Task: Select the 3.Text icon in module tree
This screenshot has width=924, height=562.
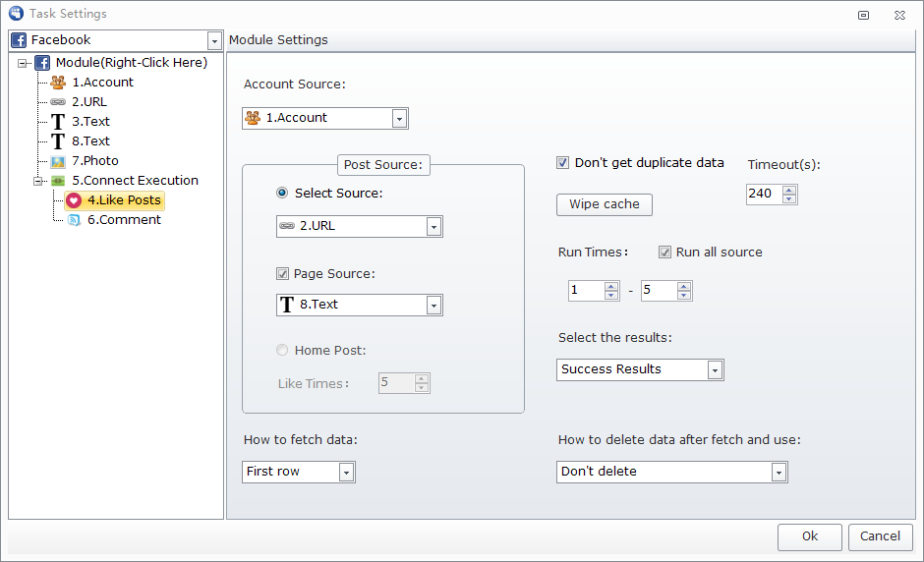Action: coord(58,122)
